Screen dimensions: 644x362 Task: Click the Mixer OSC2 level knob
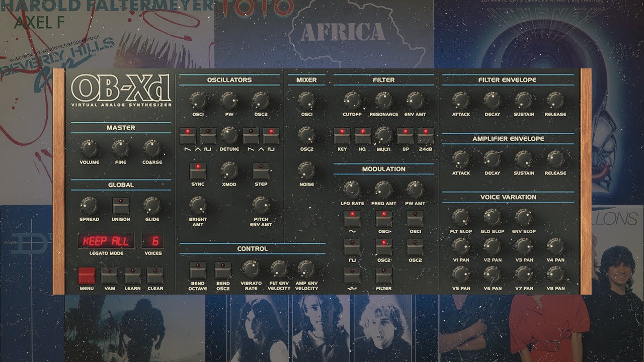[x=306, y=135]
